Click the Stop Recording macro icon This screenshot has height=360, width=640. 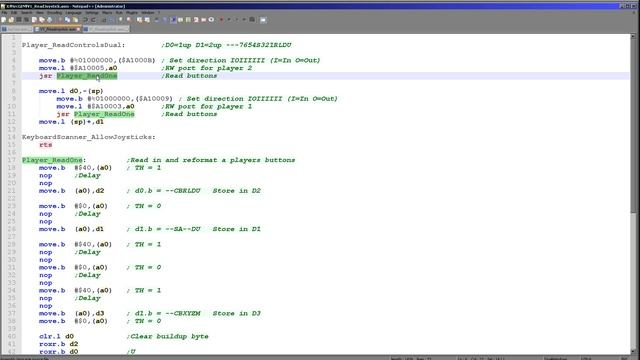tap(229, 20)
